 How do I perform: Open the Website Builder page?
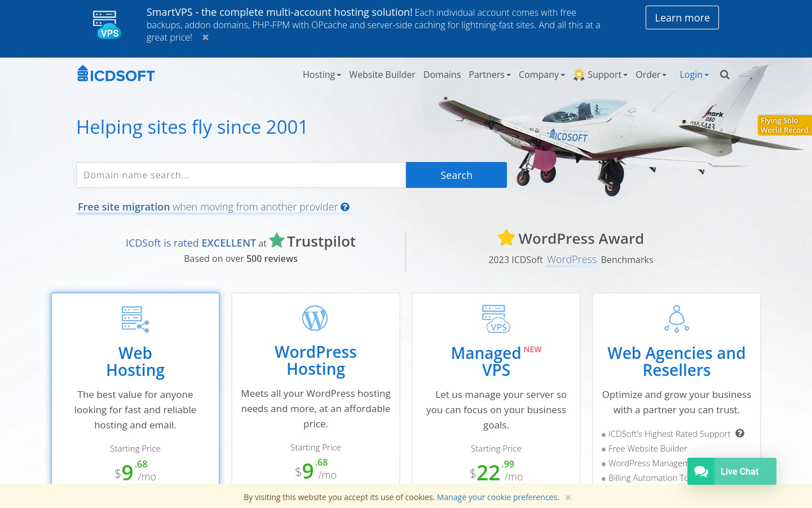tap(382, 75)
